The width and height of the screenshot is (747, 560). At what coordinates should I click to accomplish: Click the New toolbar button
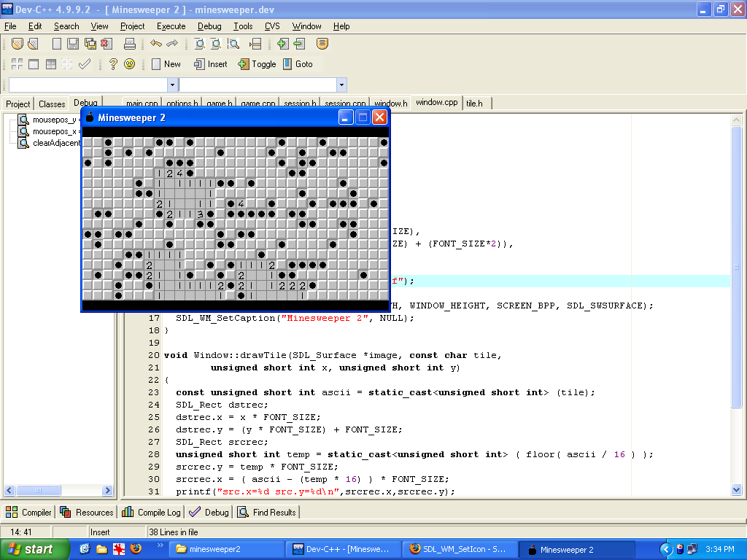[166, 64]
